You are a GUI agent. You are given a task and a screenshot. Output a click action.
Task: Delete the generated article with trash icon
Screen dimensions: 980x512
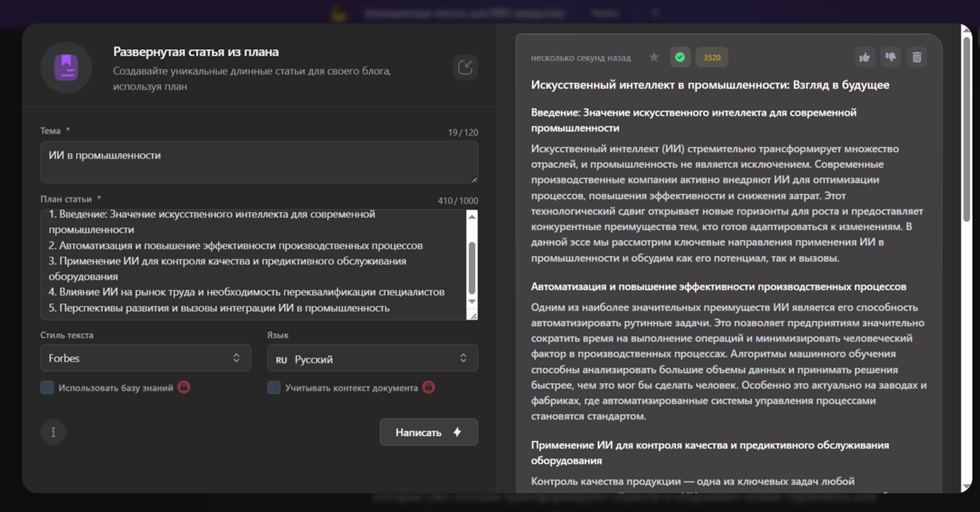point(917,58)
